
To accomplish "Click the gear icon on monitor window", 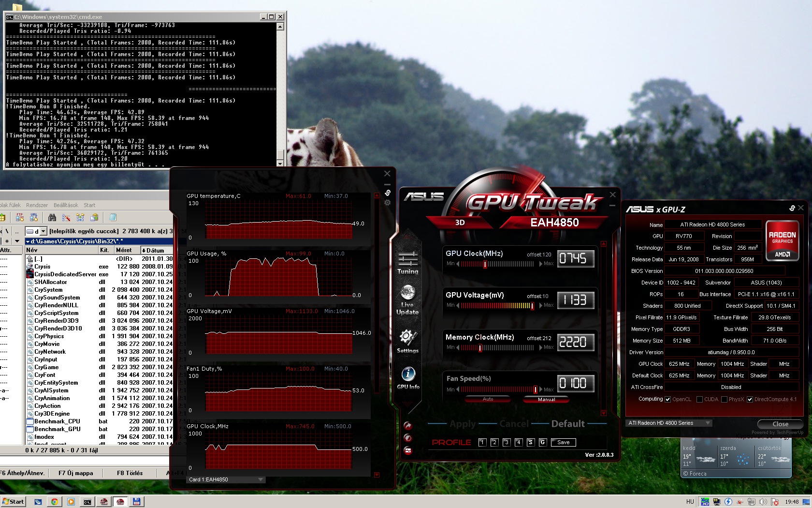I will coord(387,203).
